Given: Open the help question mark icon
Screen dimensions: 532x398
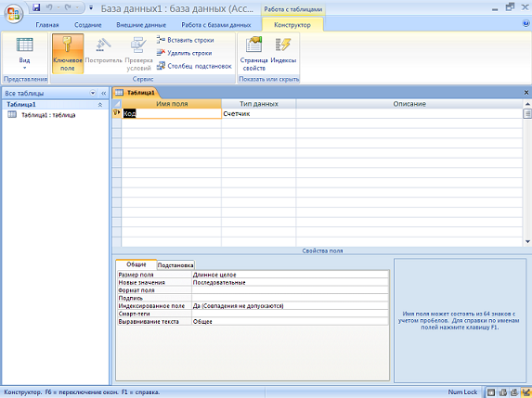Looking at the screenshot, I should [526, 23].
